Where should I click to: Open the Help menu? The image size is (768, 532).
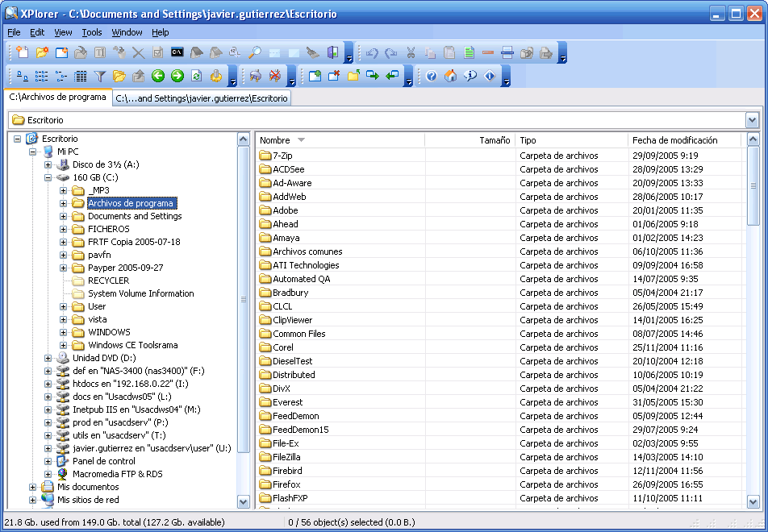coord(161,32)
